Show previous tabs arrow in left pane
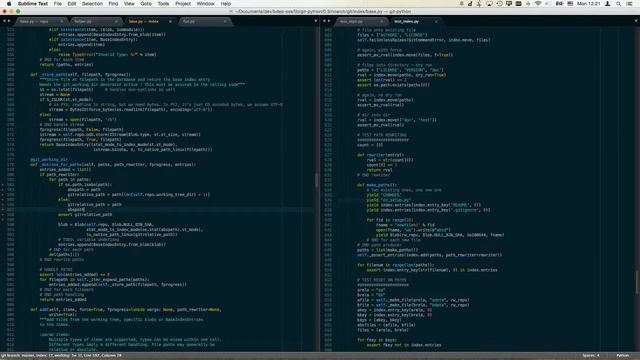This screenshot has height=360, width=640. pyautogui.click(x=4, y=21)
